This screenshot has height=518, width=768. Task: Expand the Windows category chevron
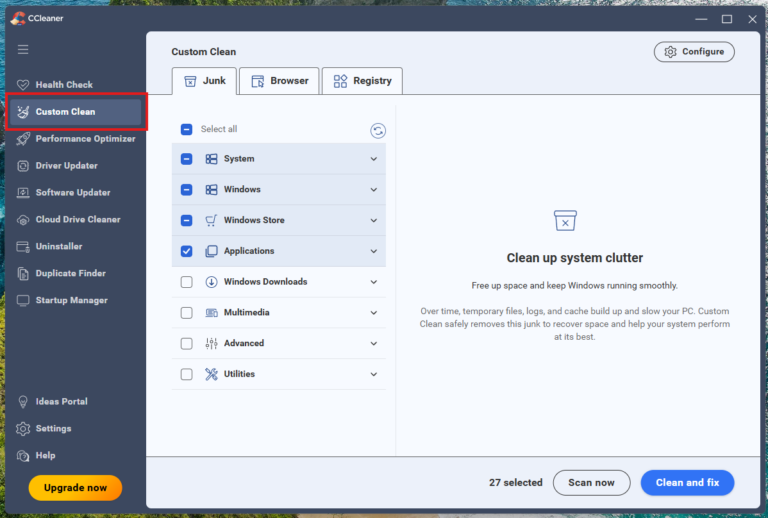click(374, 189)
